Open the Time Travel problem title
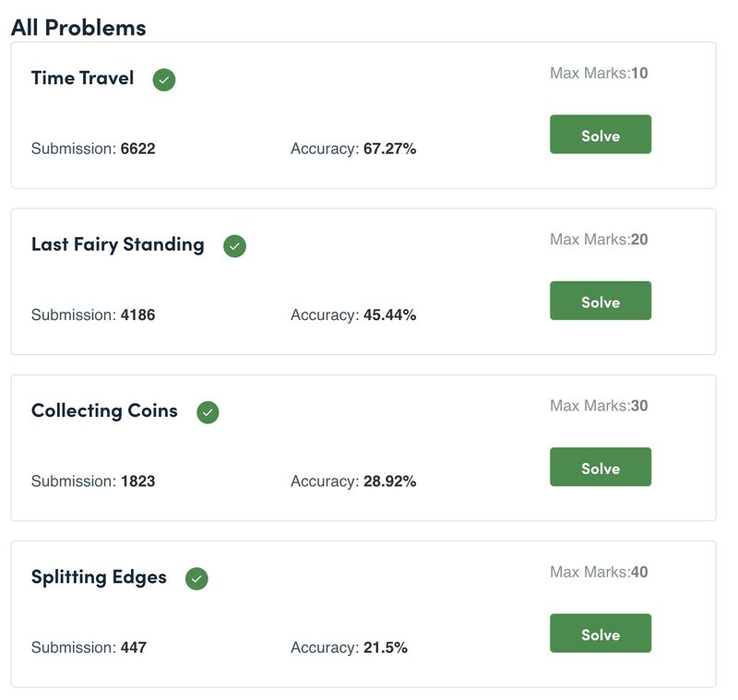Screen dimensions: 738x700 (82, 77)
